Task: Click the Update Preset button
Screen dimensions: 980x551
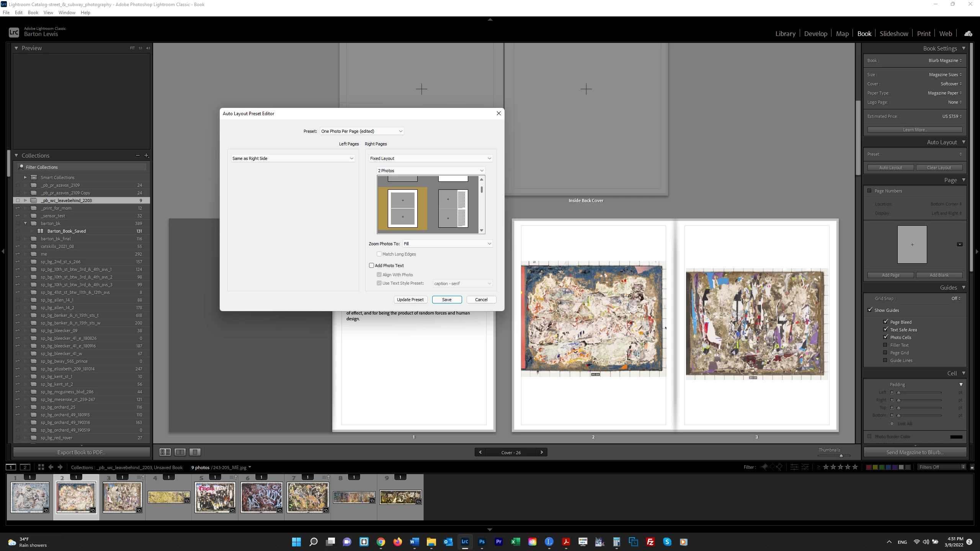Action: point(410,300)
